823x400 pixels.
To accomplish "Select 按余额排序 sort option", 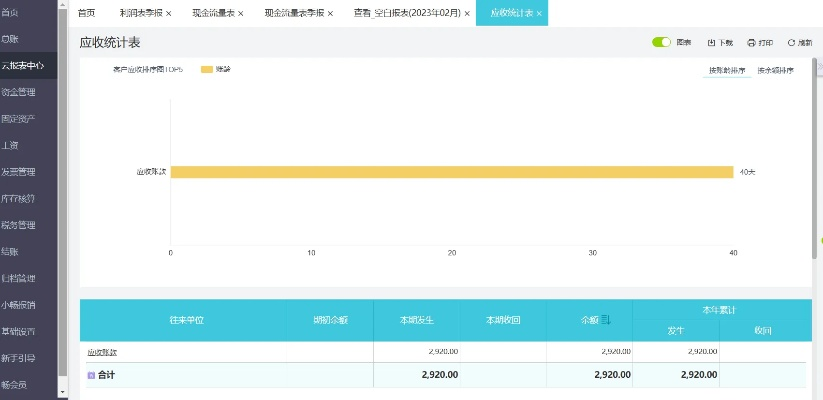I will 775,71.
